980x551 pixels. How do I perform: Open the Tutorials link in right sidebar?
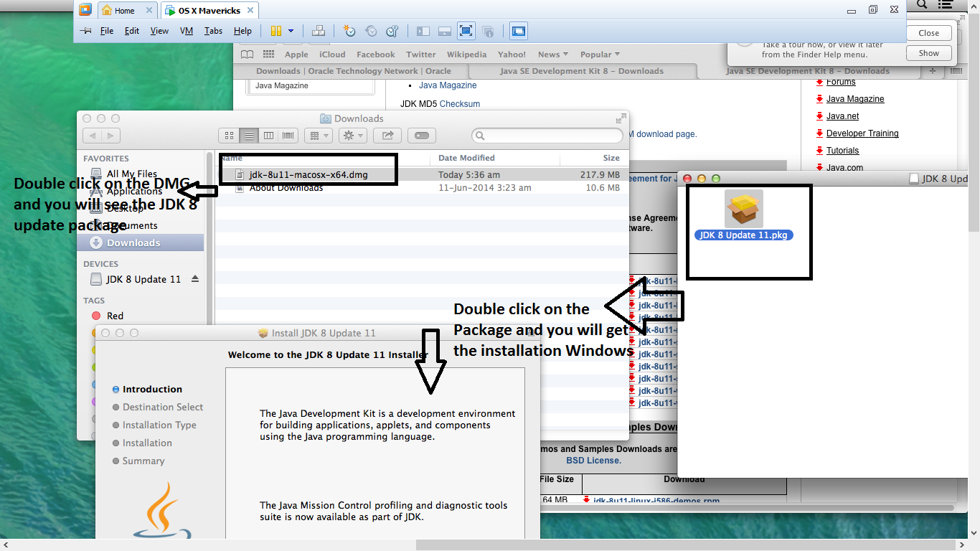842,151
